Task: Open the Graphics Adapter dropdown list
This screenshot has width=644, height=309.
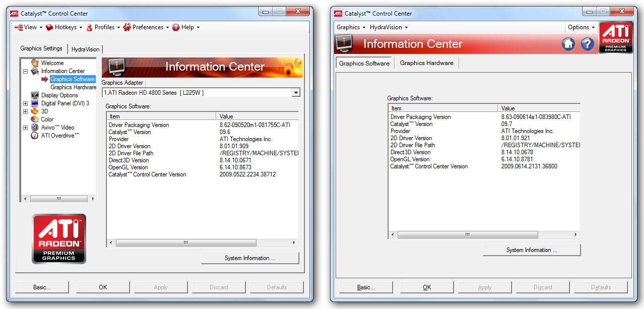Action: [x=296, y=93]
